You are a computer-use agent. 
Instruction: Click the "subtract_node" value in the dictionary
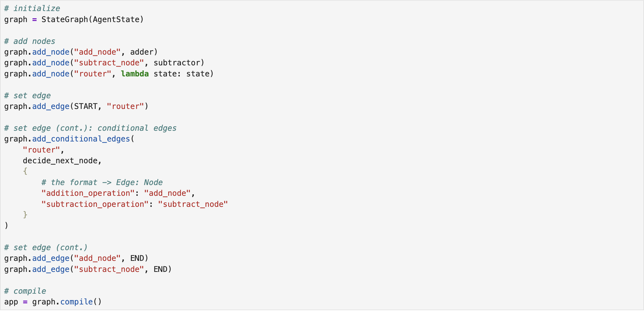pos(193,204)
